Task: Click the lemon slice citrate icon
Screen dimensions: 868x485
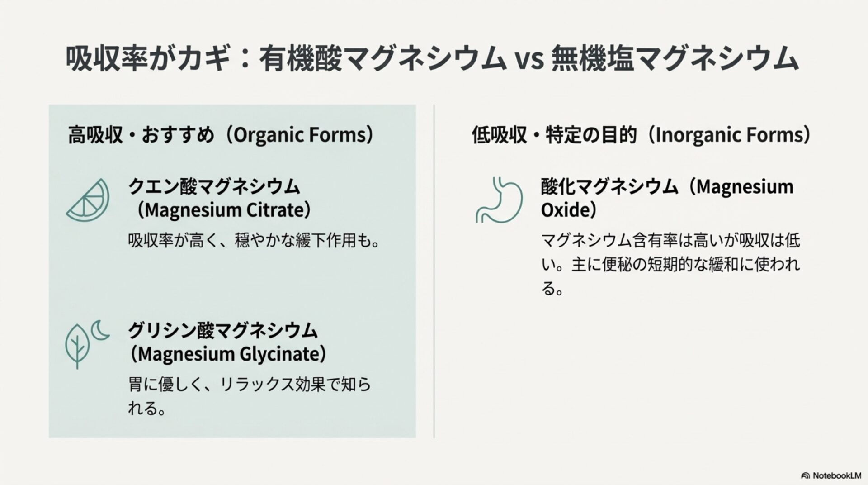Action: tap(88, 201)
